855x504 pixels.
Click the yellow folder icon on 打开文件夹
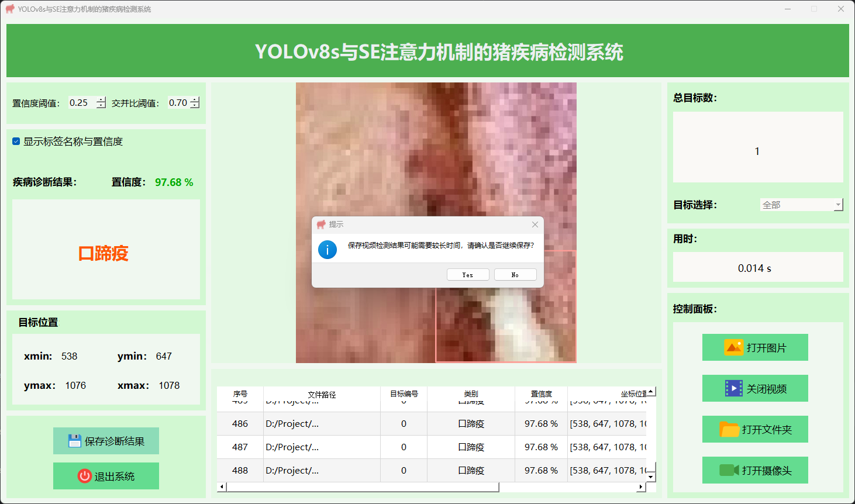[729, 429]
